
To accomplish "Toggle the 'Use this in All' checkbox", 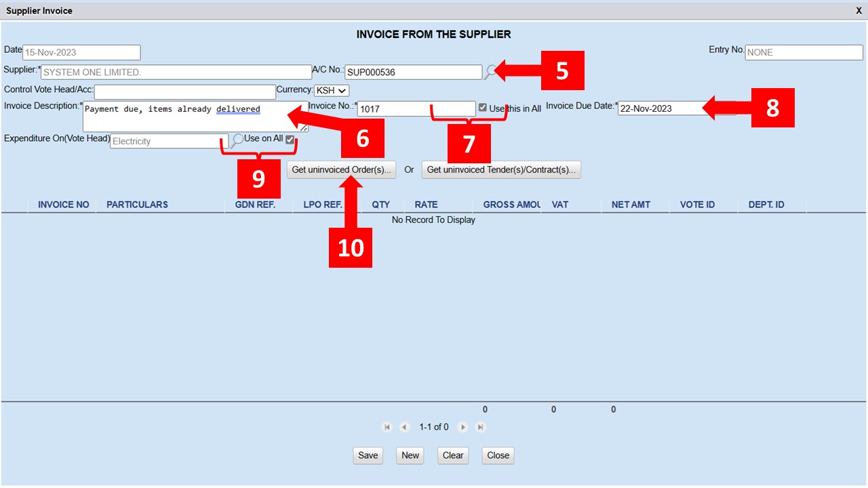I will click(482, 108).
